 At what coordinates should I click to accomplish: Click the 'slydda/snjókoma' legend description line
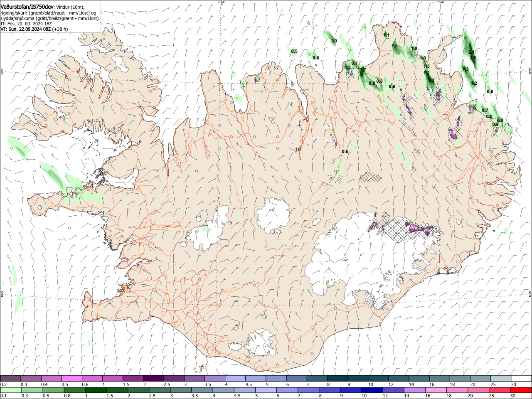click(49, 18)
